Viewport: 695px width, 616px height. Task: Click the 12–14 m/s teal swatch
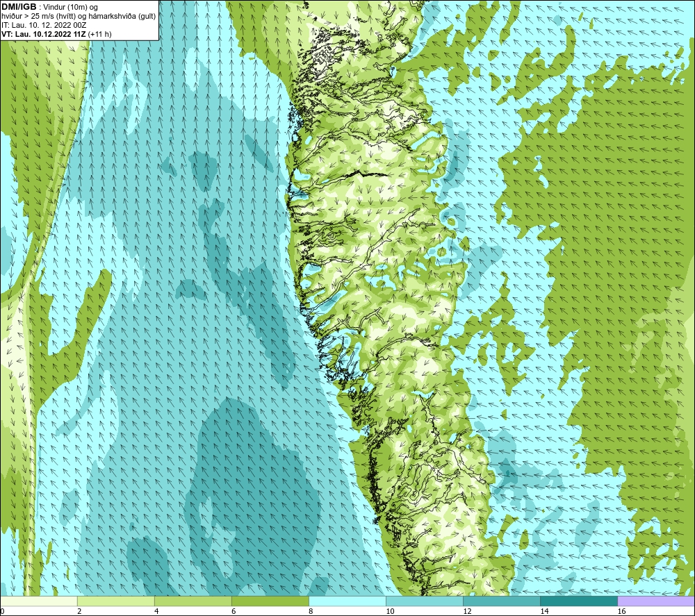[502, 601]
